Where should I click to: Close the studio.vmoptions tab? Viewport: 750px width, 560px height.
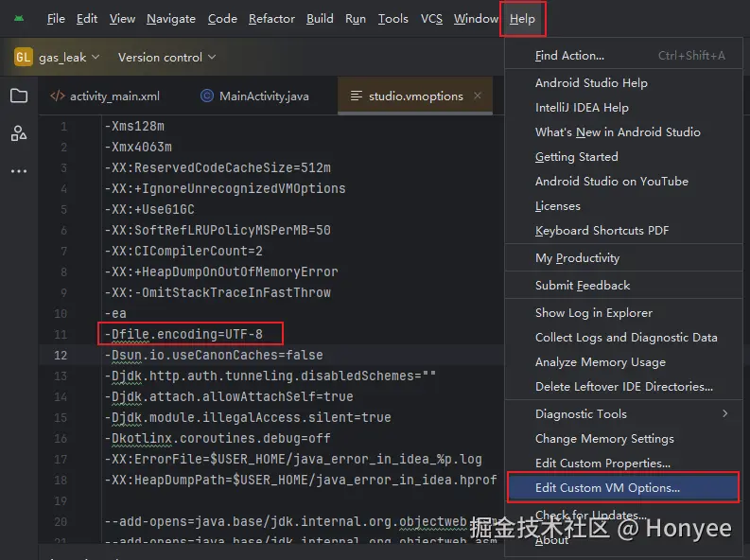[x=478, y=96]
